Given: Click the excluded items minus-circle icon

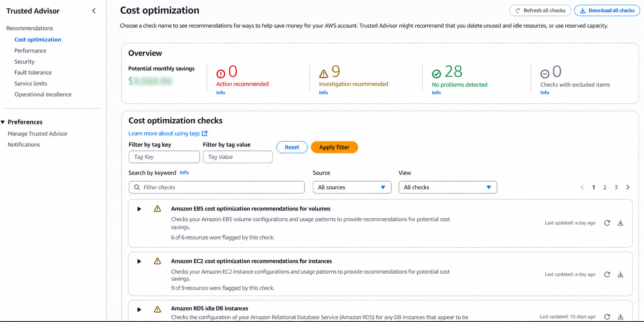Looking at the screenshot, I should pyautogui.click(x=545, y=74).
